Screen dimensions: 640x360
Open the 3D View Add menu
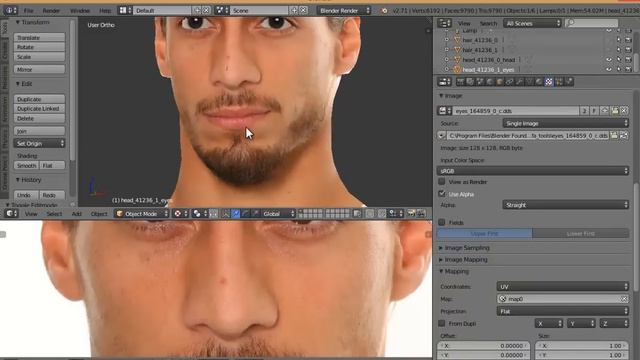(76, 214)
